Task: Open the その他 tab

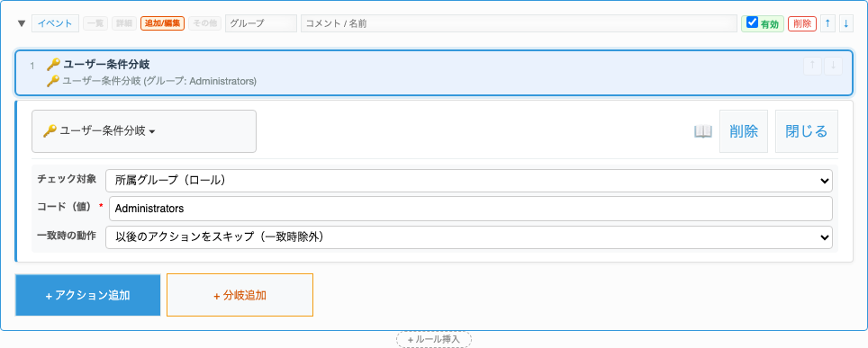Action: coord(204,23)
